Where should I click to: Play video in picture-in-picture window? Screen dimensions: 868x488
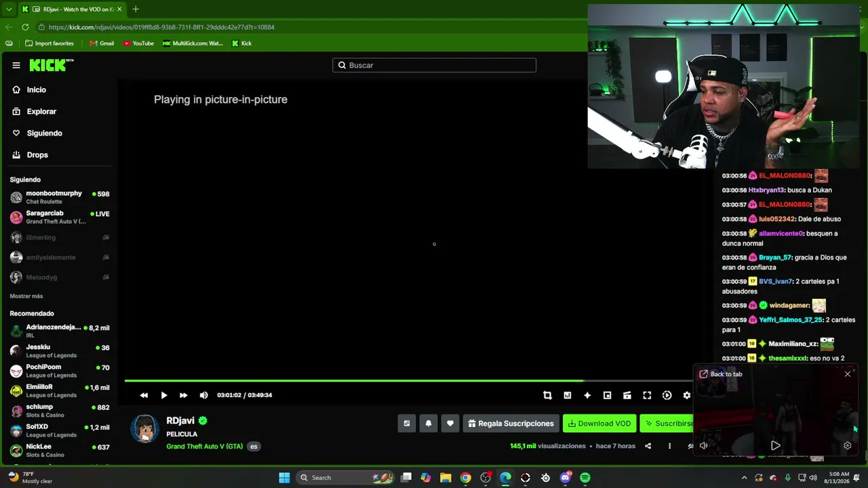coord(775,446)
